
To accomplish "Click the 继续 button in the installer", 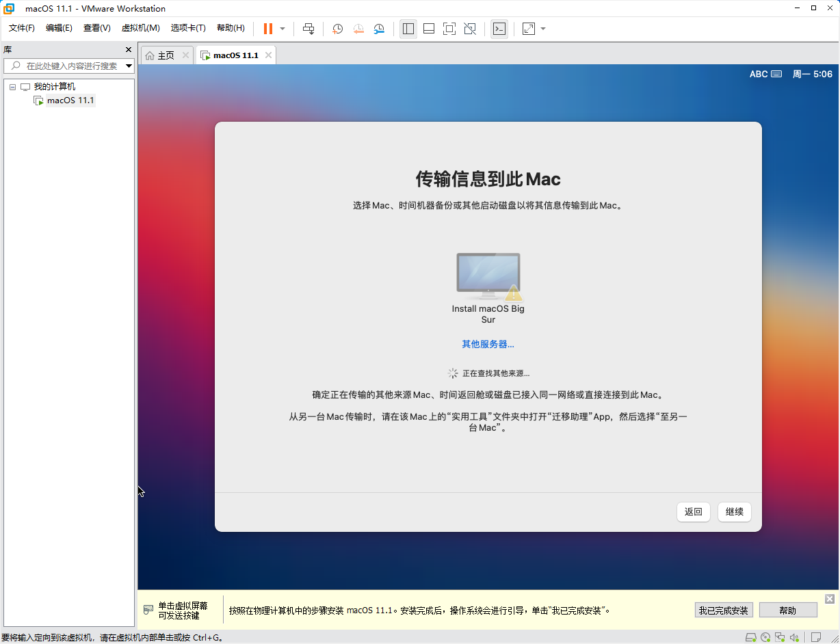I will click(734, 511).
